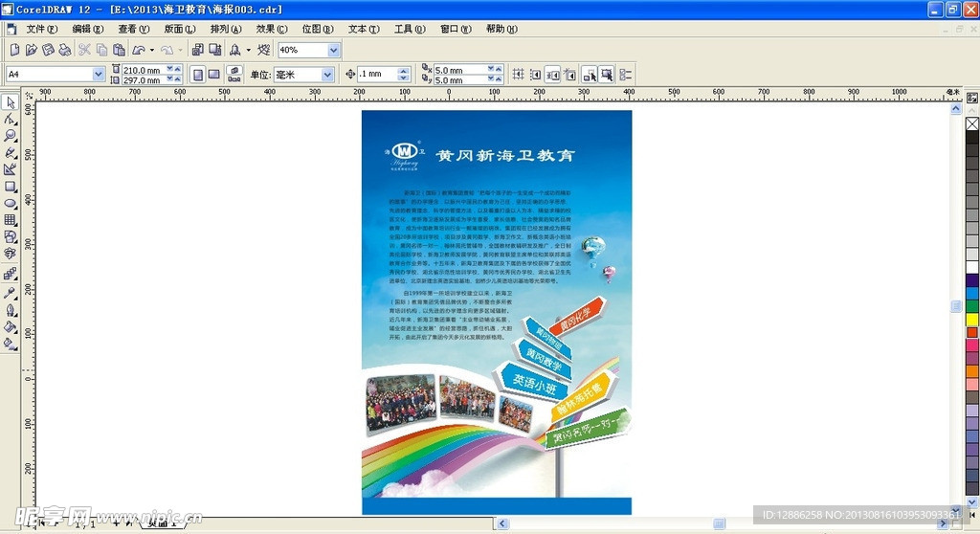980x534 pixels.
Task: Open the 编辑(E) menu
Action: pyautogui.click(x=87, y=29)
